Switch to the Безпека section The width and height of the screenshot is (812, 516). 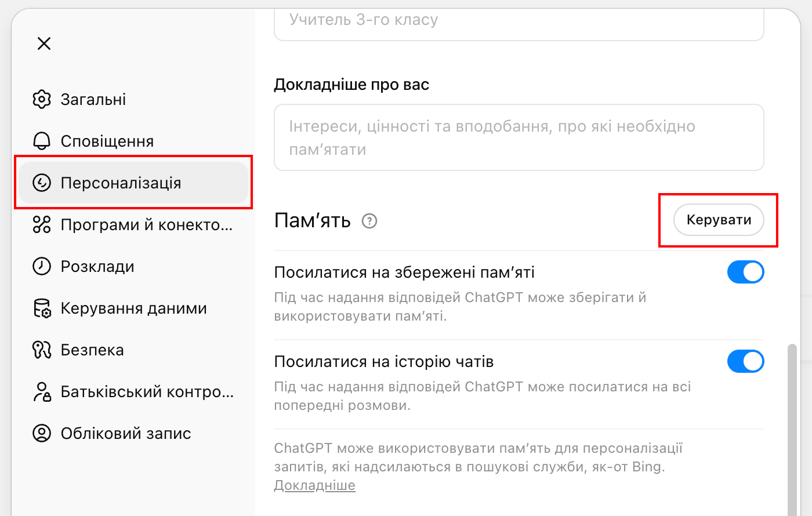(92, 350)
